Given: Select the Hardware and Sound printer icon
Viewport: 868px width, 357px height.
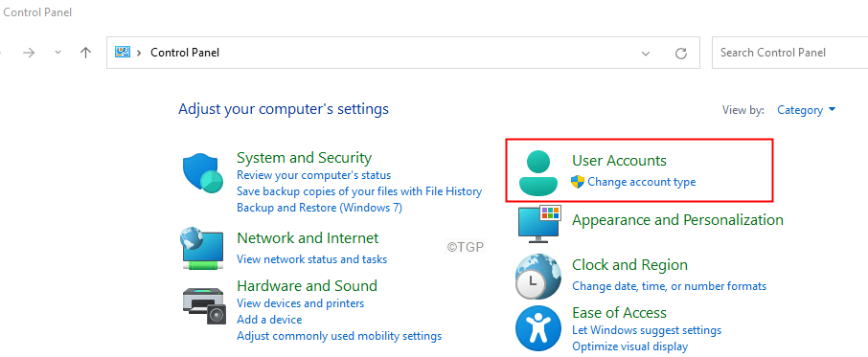Looking at the screenshot, I should click(x=204, y=306).
